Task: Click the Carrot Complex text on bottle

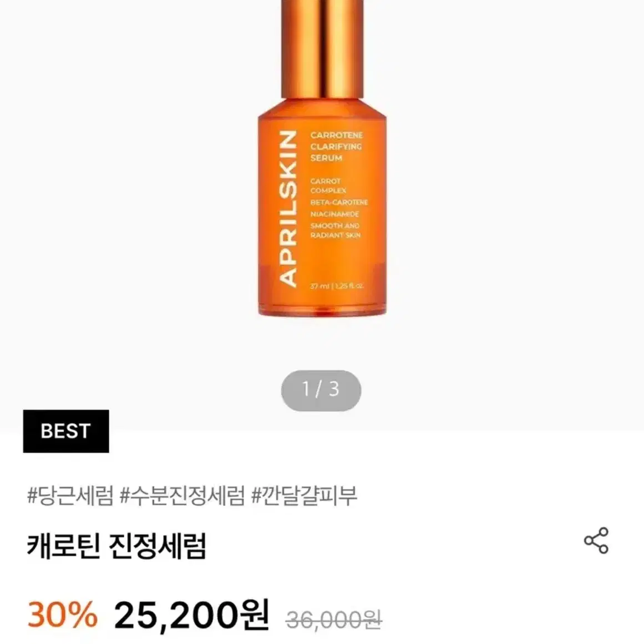Action: click(328, 186)
